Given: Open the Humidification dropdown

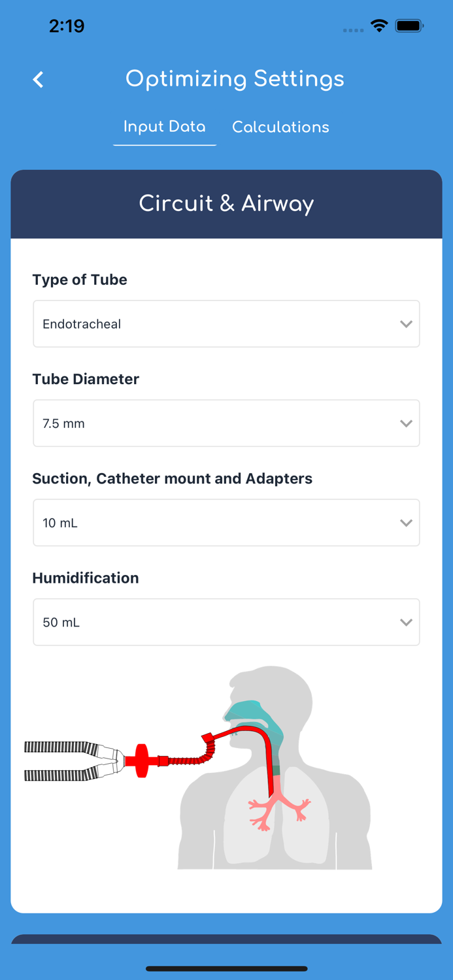Looking at the screenshot, I should (226, 622).
